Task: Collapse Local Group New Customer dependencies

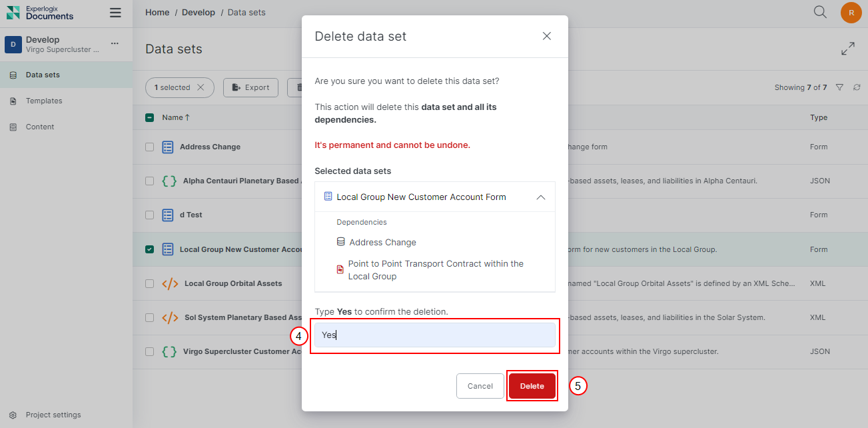Action: pos(541,197)
